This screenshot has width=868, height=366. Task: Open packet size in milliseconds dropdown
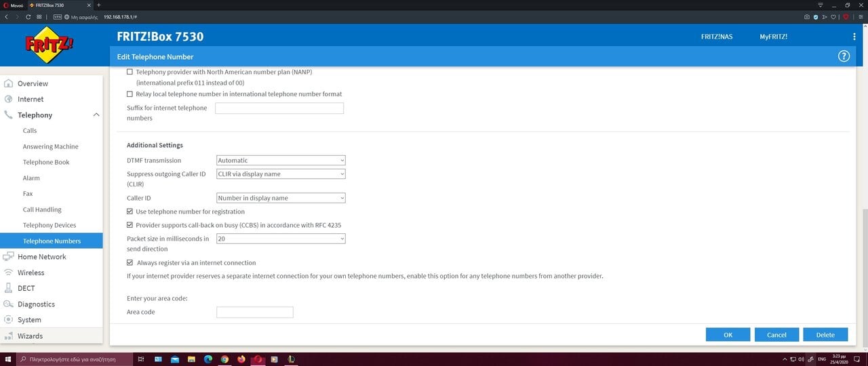tap(281, 239)
